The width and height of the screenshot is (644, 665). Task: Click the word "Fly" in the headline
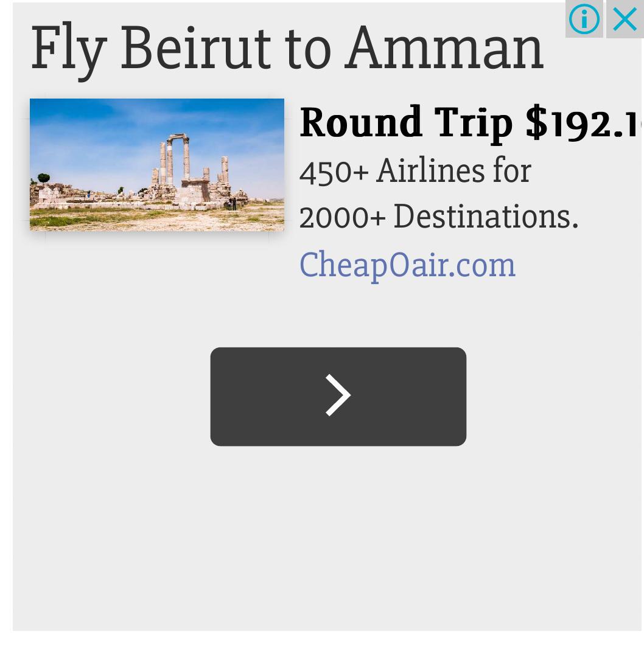(x=68, y=48)
